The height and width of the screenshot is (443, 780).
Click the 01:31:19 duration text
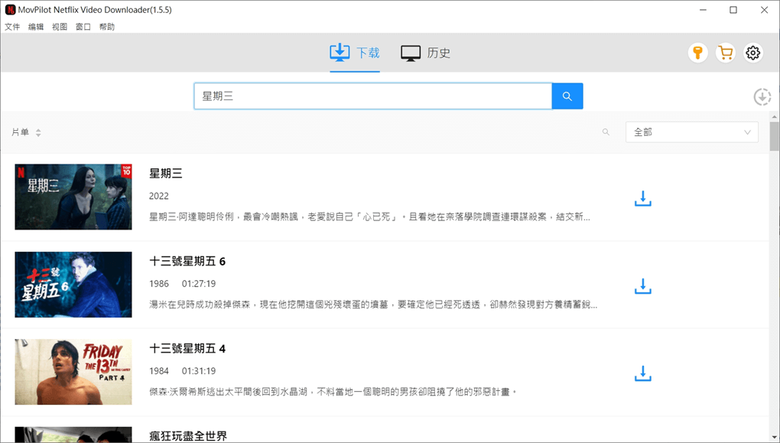click(198, 371)
